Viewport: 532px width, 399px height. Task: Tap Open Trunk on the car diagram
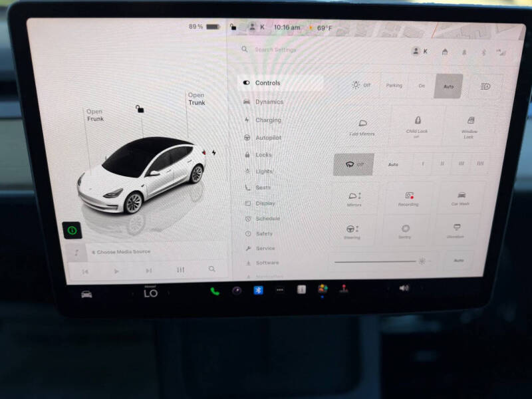tap(197, 100)
